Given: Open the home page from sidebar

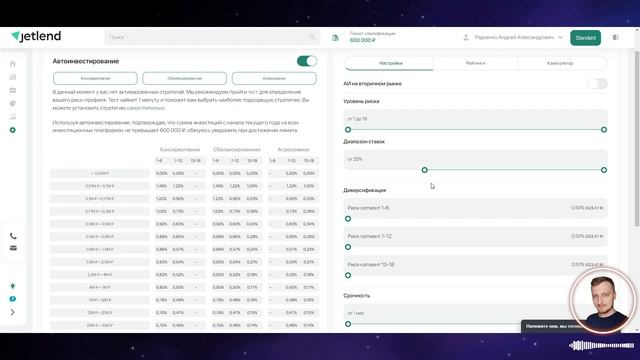Looking at the screenshot, I should tap(13, 64).
